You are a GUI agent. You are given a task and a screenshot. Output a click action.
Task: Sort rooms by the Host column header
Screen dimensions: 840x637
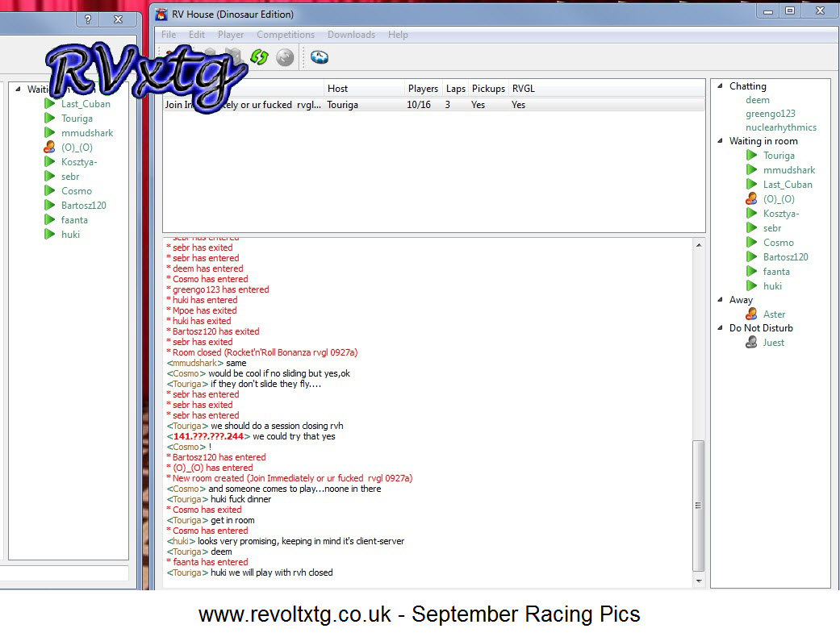tap(364, 89)
